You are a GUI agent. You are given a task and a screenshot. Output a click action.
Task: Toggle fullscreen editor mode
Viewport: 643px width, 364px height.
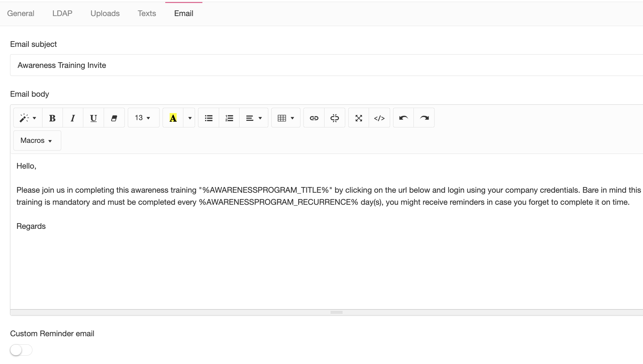pos(359,118)
